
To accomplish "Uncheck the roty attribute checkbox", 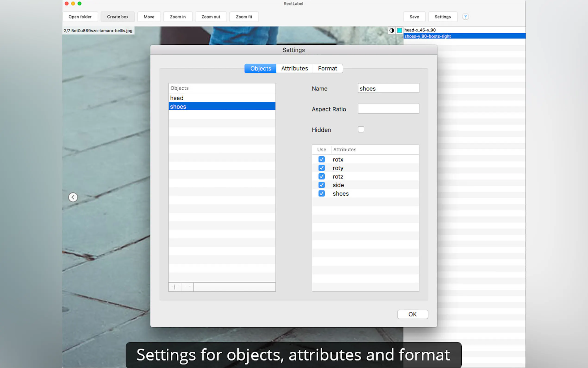I will click(321, 168).
